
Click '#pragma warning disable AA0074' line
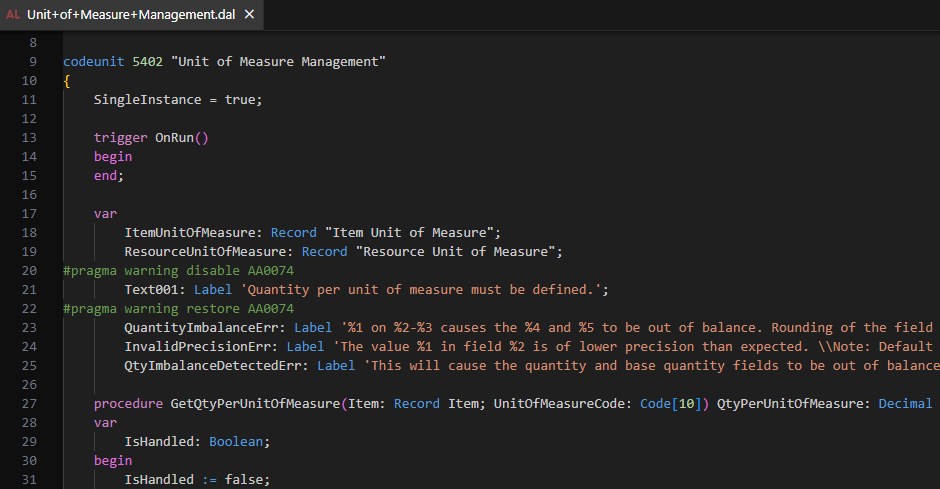click(179, 271)
